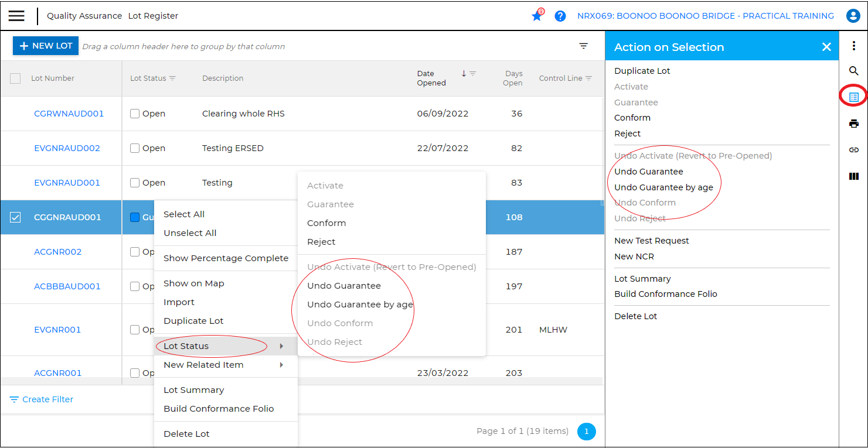Screen dimensions: 868x448
Task: Open the Lot Status column filter
Action: pyautogui.click(x=172, y=78)
